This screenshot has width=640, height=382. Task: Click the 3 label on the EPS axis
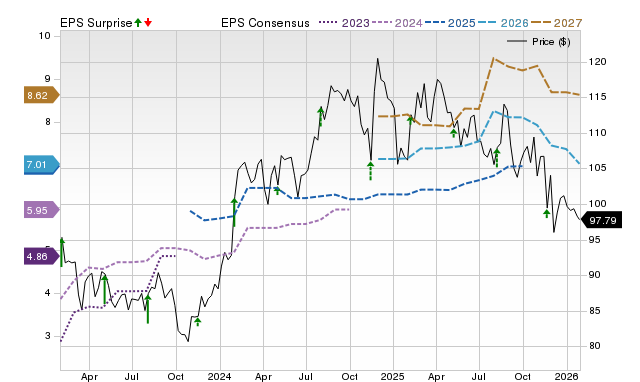tap(47, 336)
